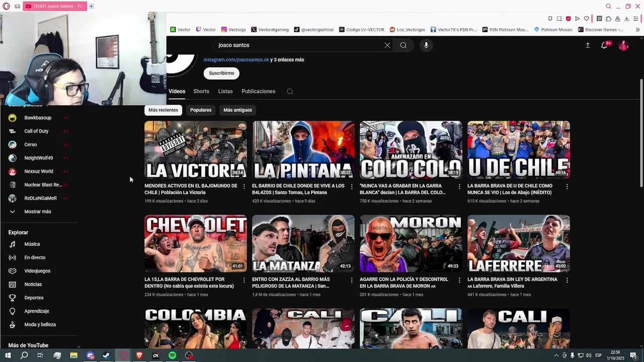Click the Opera flow send arrow icon

coord(577,19)
